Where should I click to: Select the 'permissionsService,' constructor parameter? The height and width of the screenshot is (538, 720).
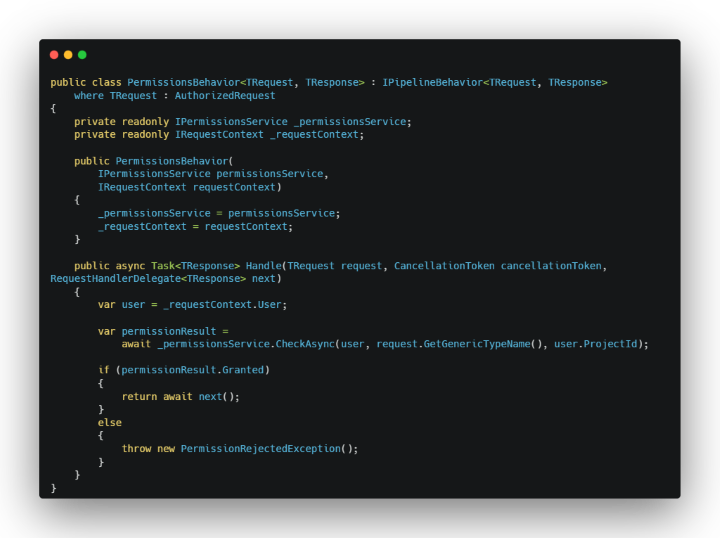point(272,174)
